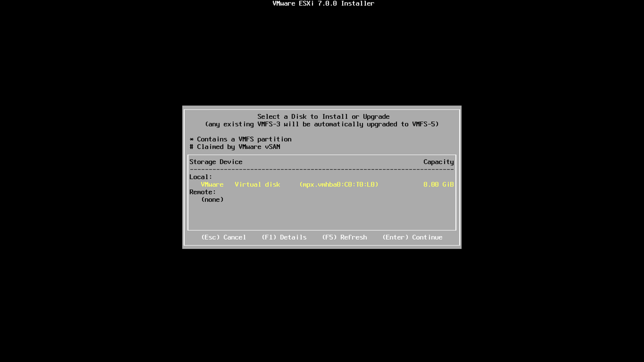Click the Storage Device column header
This screenshot has width=644, height=362.
[x=216, y=162]
